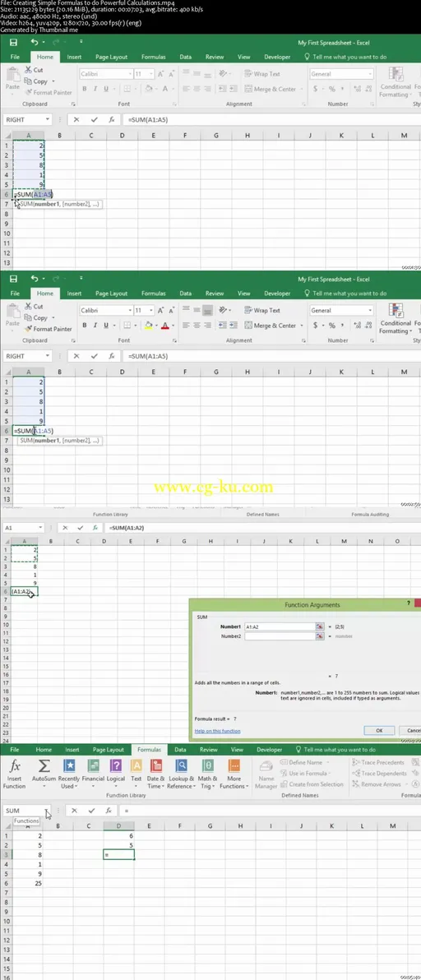Open Recently Used functions icon

tap(69, 766)
